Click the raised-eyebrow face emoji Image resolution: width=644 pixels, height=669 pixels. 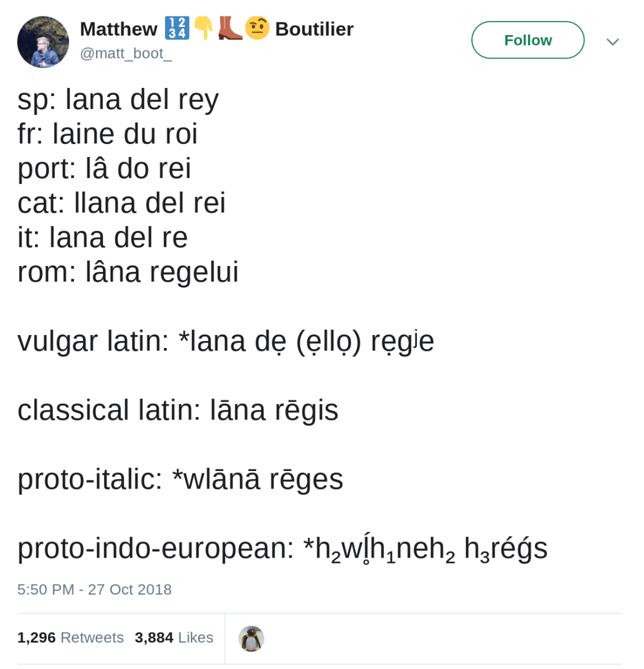pos(257,28)
